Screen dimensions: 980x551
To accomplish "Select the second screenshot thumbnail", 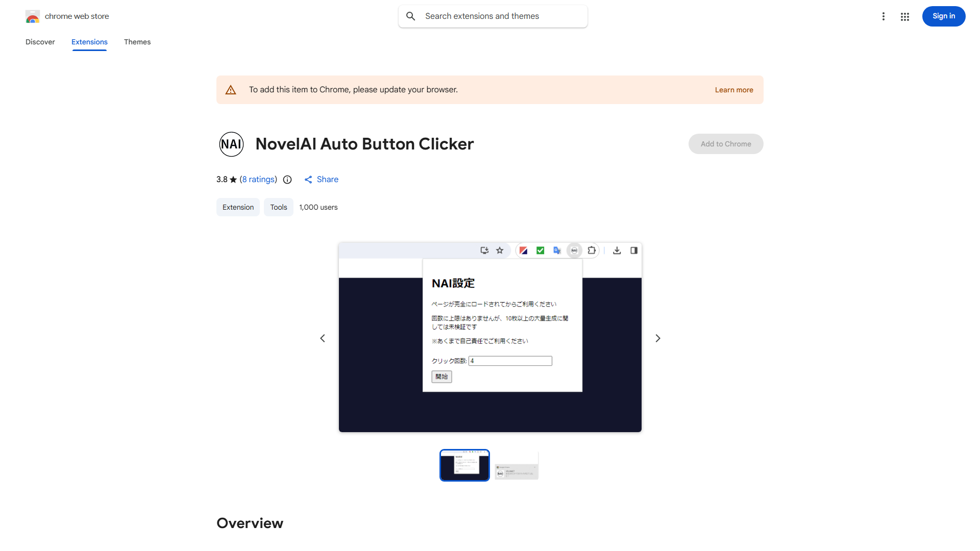I will (516, 465).
